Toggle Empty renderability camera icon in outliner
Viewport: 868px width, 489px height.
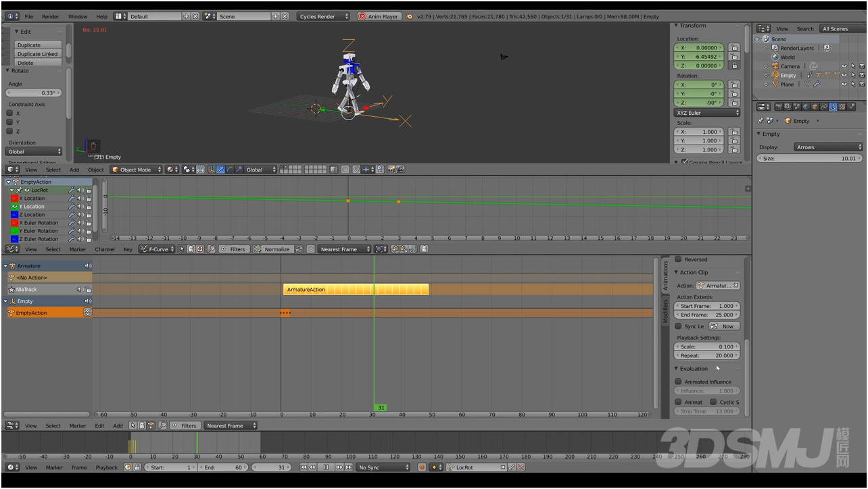click(x=861, y=76)
